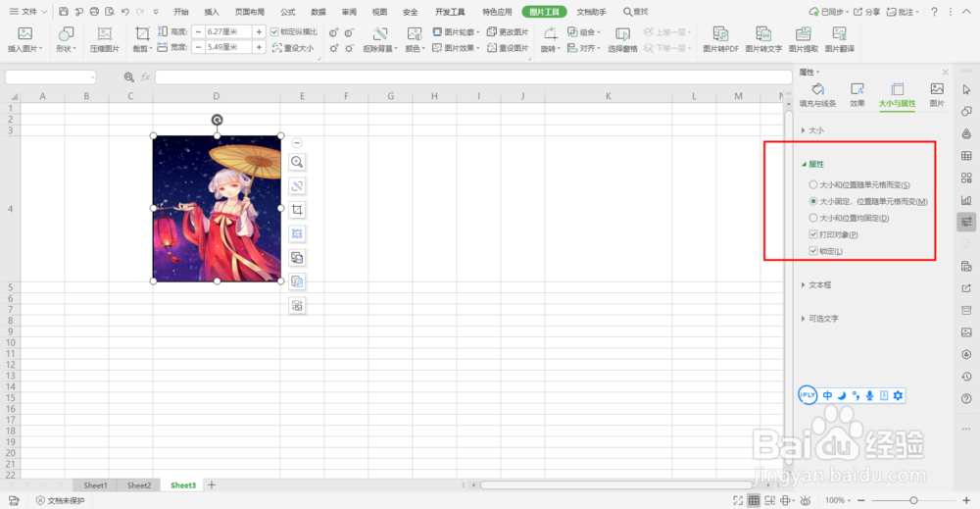Switch to page layout view in status bar
This screenshot has width=980, height=509.
coord(770,500)
